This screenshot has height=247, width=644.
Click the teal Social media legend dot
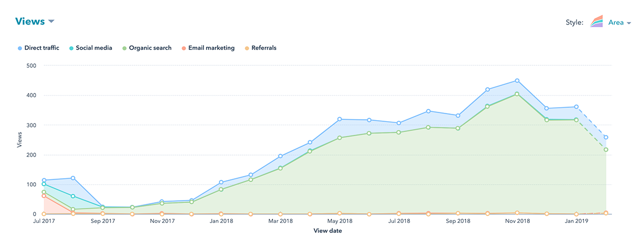[x=71, y=48]
